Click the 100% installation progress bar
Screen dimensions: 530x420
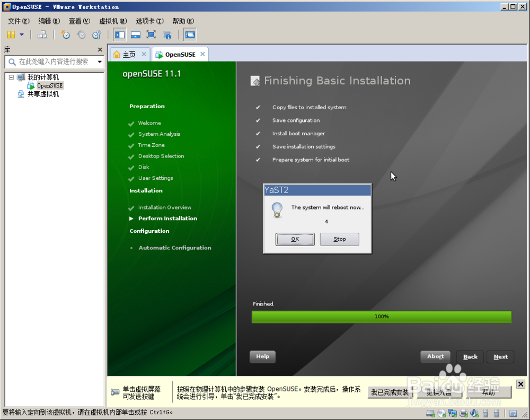[x=381, y=317]
